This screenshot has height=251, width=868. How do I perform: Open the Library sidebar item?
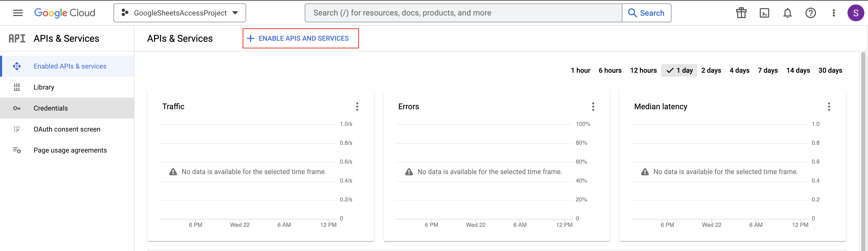point(67,87)
